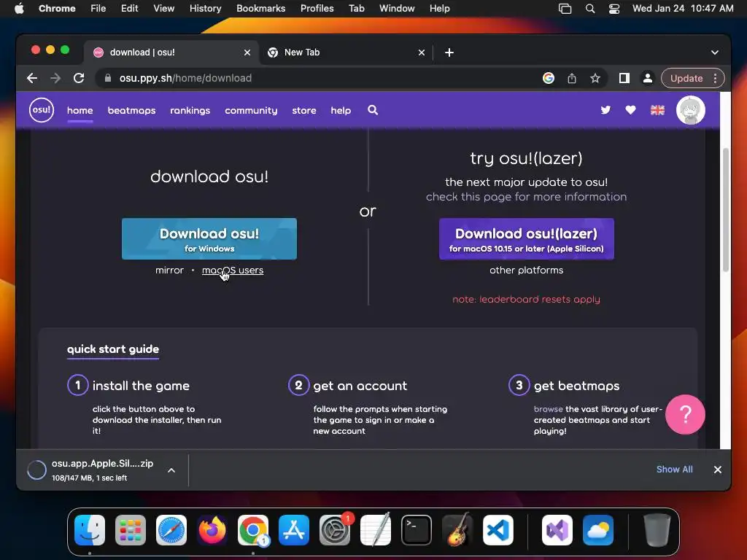Image resolution: width=747 pixels, height=560 pixels.
Task: Reload the page with the refresh icon
Action: [79, 78]
